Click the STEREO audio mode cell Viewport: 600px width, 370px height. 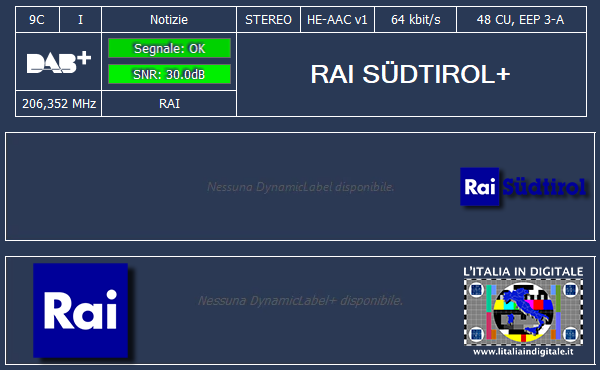point(269,20)
